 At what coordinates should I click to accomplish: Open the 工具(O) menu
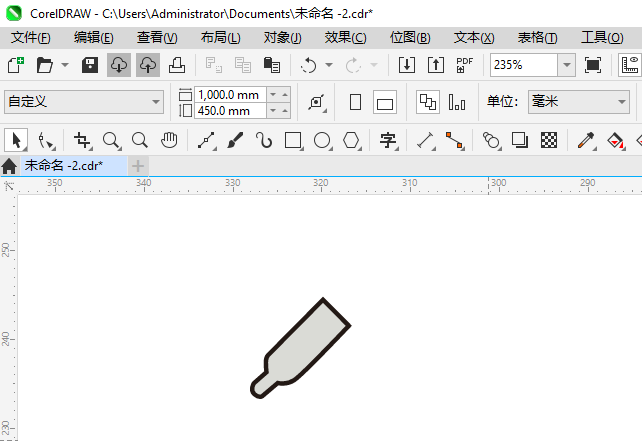[x=602, y=38]
